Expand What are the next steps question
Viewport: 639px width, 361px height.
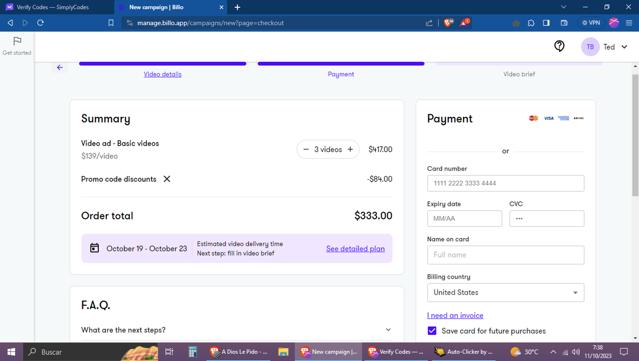(x=236, y=330)
